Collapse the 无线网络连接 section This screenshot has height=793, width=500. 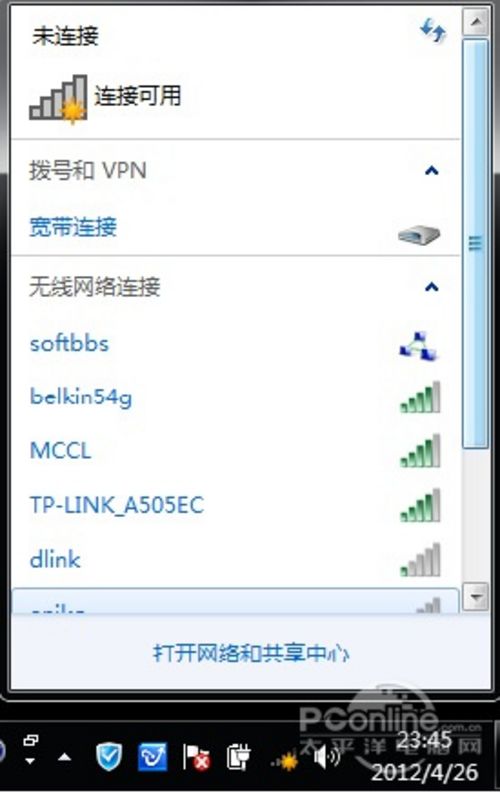[x=431, y=287]
